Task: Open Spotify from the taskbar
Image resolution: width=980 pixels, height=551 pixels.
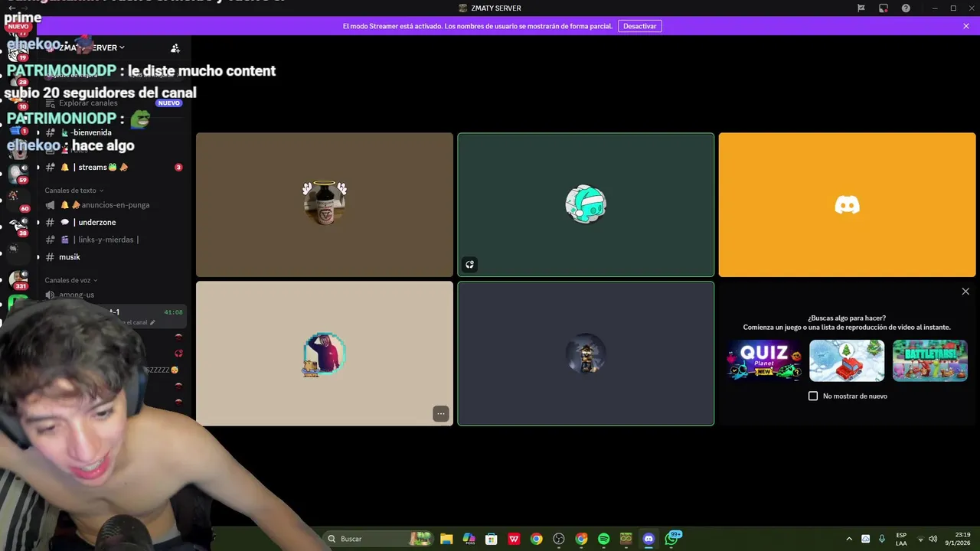Action: click(x=603, y=539)
